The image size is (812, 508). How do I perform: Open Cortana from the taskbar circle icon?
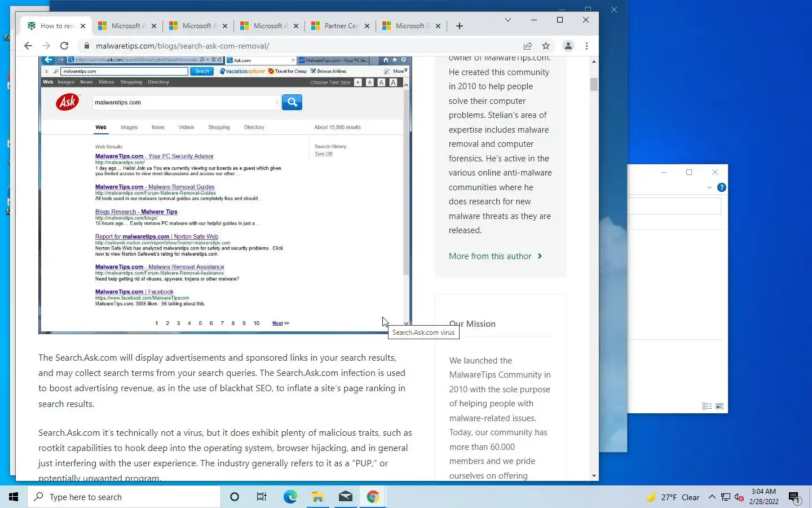point(235,497)
